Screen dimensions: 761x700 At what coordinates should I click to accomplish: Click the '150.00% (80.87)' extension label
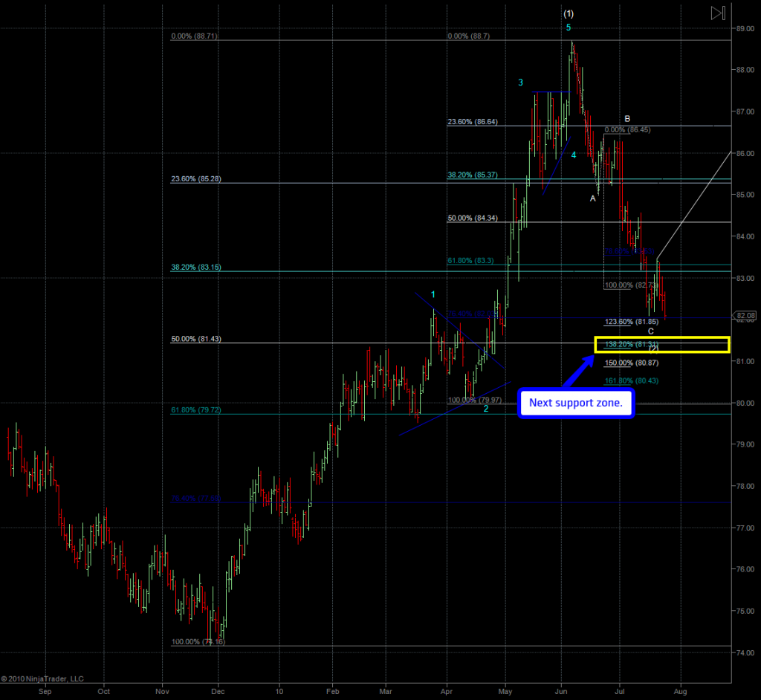coord(632,363)
